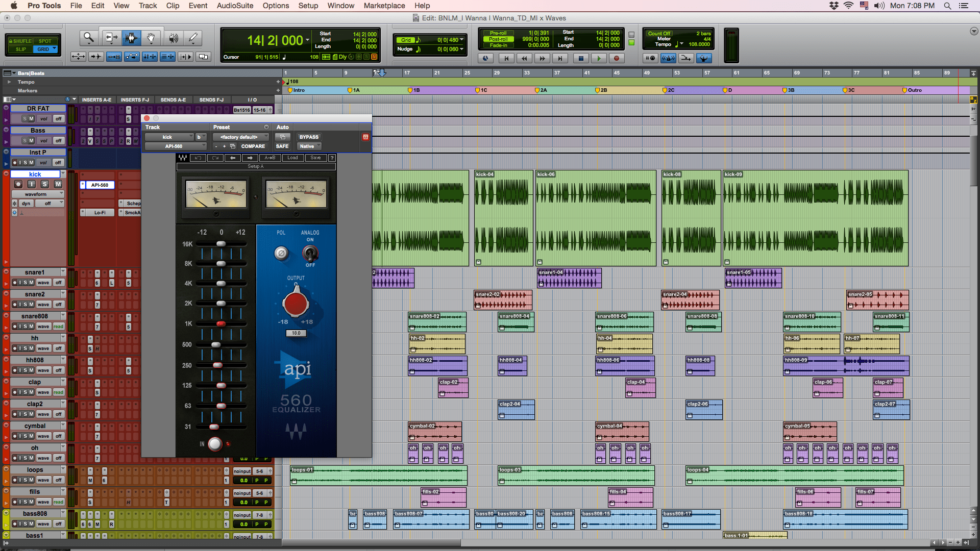Open the plugin Preset settings menu arrow
The width and height of the screenshot is (980, 551).
[x=266, y=127]
